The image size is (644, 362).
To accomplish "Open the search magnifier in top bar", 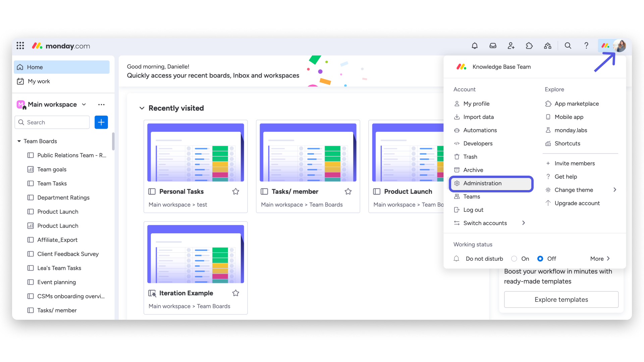I will (x=568, y=46).
